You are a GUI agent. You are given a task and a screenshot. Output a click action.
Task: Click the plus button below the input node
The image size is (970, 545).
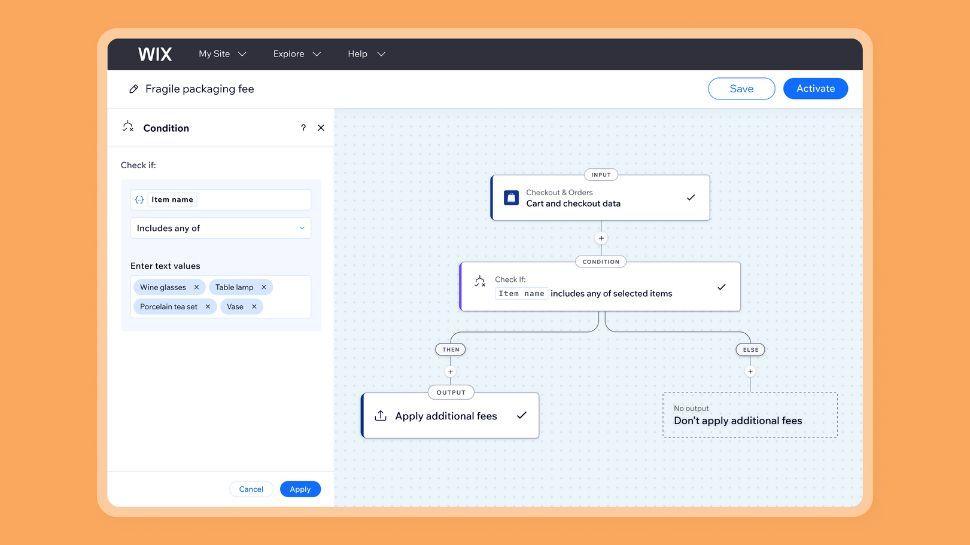click(601, 239)
